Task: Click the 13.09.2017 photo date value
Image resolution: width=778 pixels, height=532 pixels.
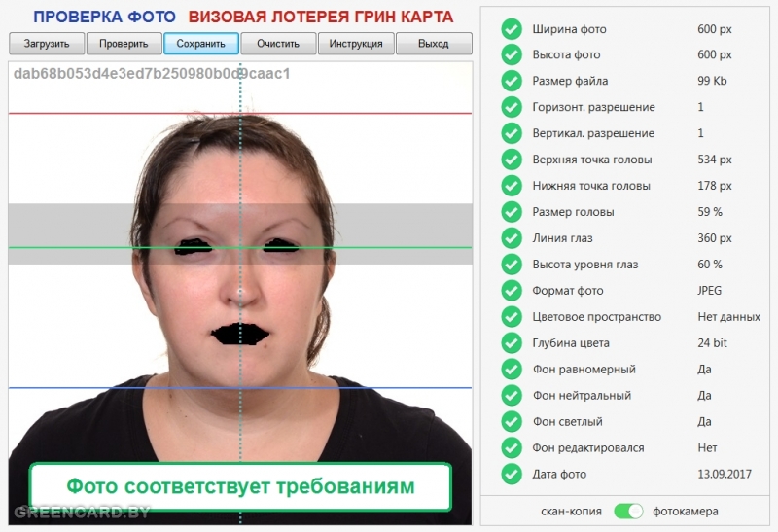Action: [725, 475]
